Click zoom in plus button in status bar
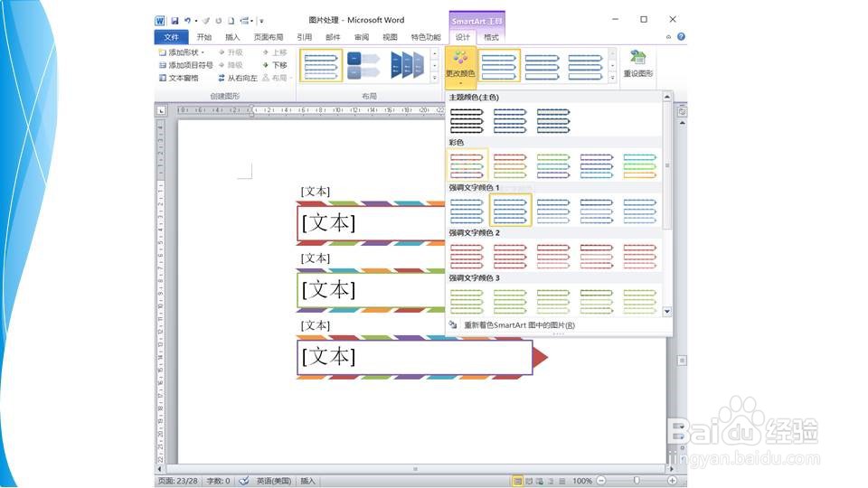 [x=672, y=481]
